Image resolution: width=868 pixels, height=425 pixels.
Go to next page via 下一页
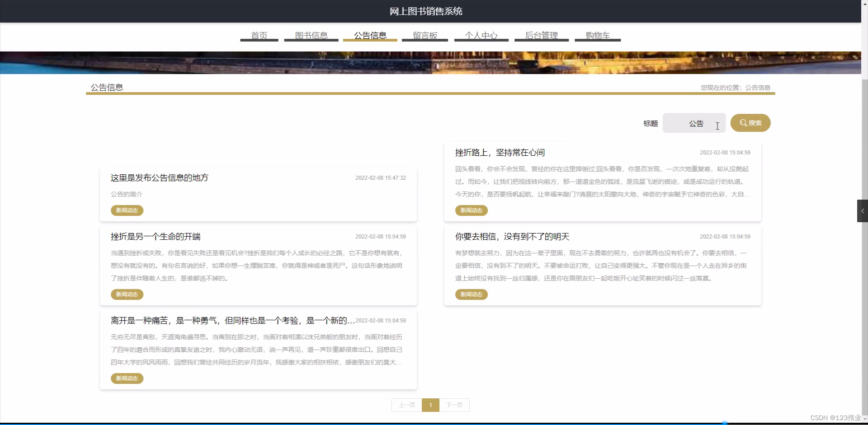pos(454,405)
